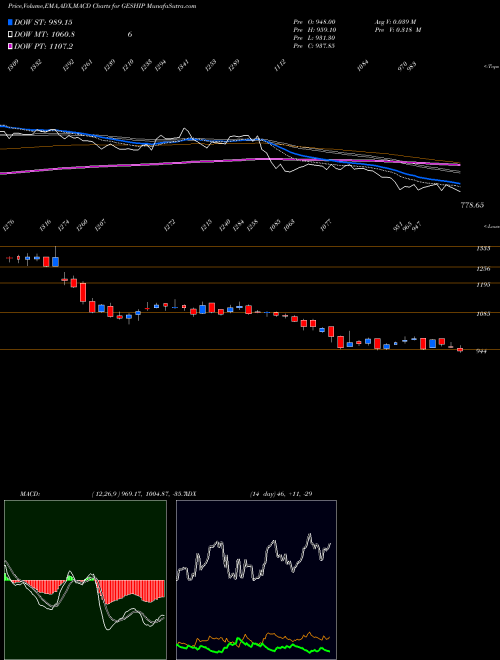Click the 'MACD:' panel heading
The height and width of the screenshot is (660, 500).
pos(30,494)
